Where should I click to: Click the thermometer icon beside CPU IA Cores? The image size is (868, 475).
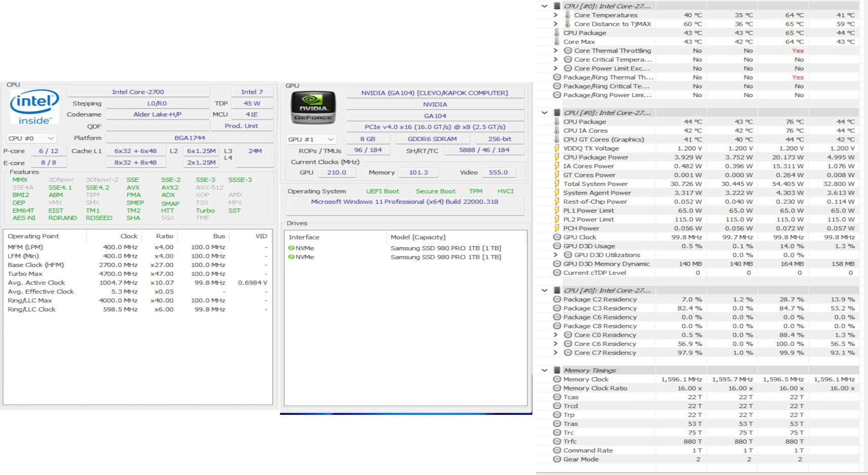point(557,131)
